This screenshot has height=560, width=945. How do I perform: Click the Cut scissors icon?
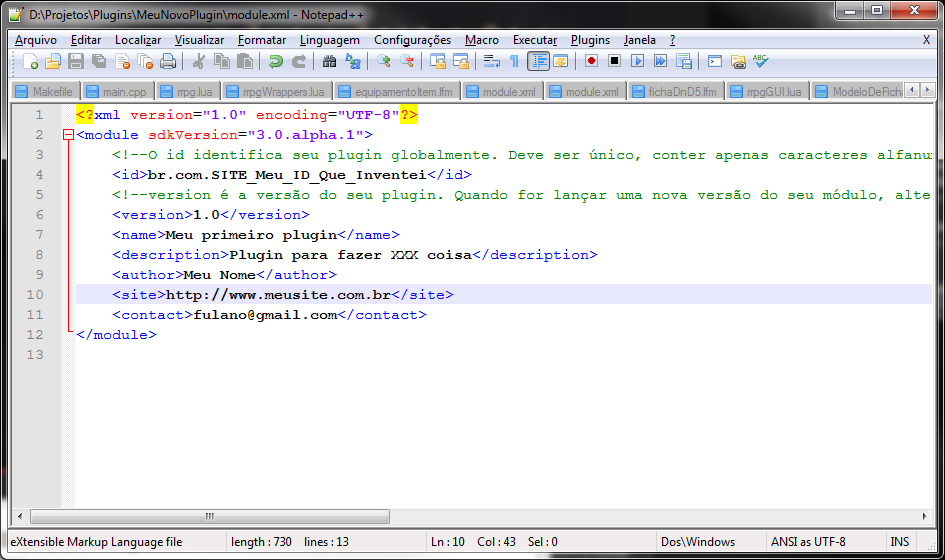[199, 62]
